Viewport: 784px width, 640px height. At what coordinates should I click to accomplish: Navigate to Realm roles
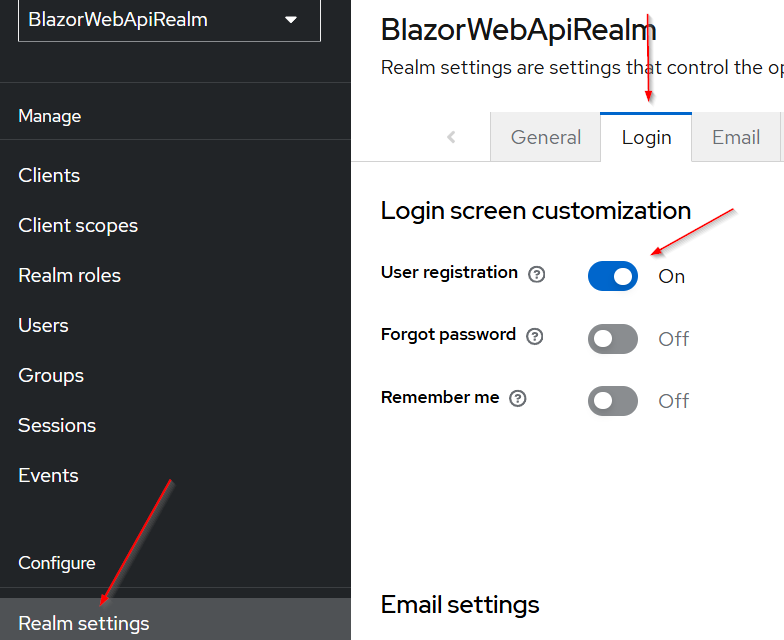pos(69,275)
